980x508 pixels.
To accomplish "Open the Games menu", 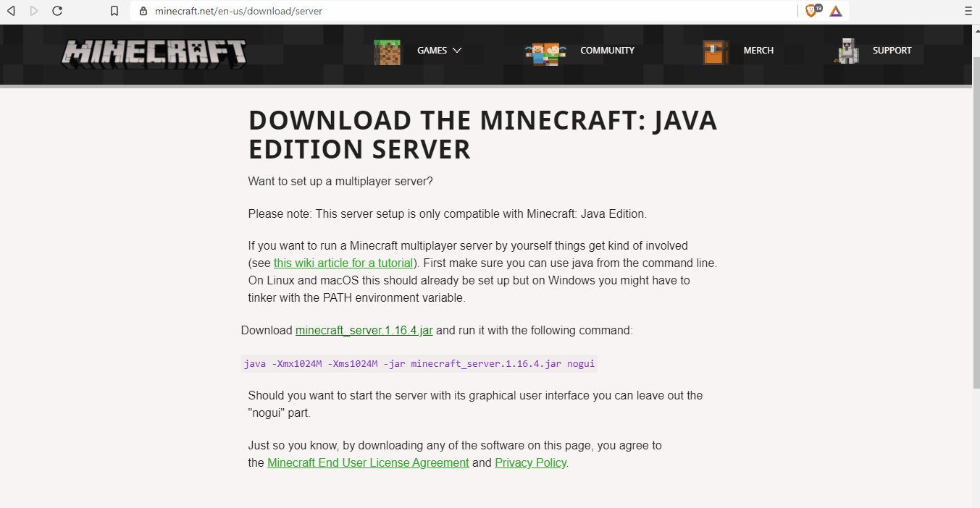I will (432, 51).
